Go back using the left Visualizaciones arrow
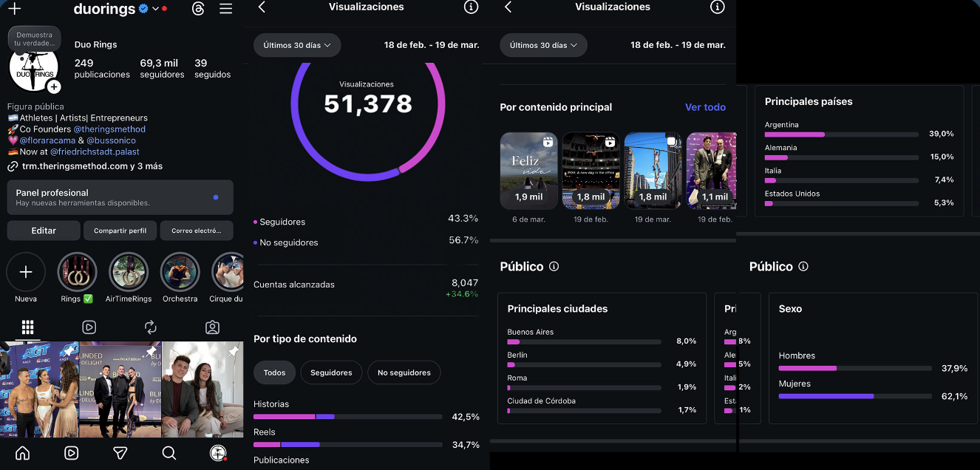 pyautogui.click(x=262, y=7)
